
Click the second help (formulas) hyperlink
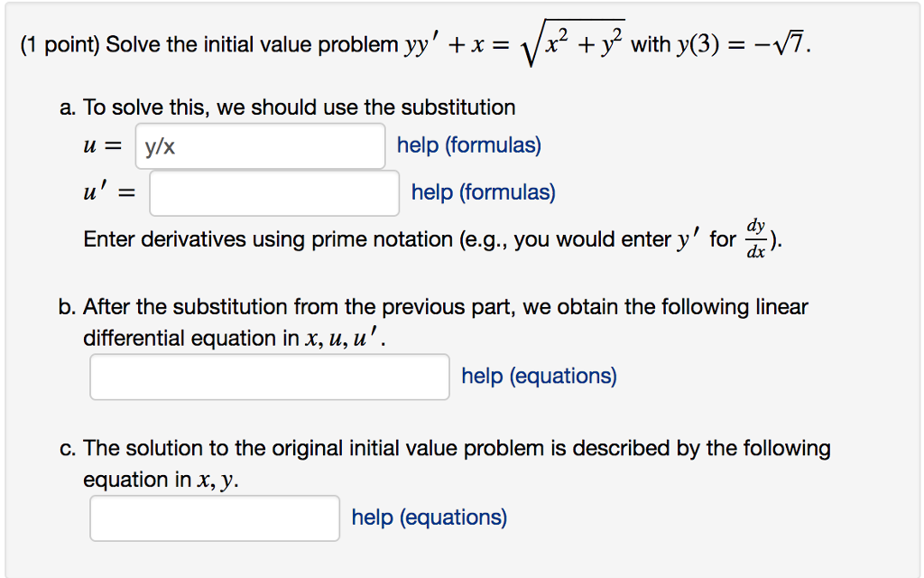pyautogui.click(x=482, y=192)
